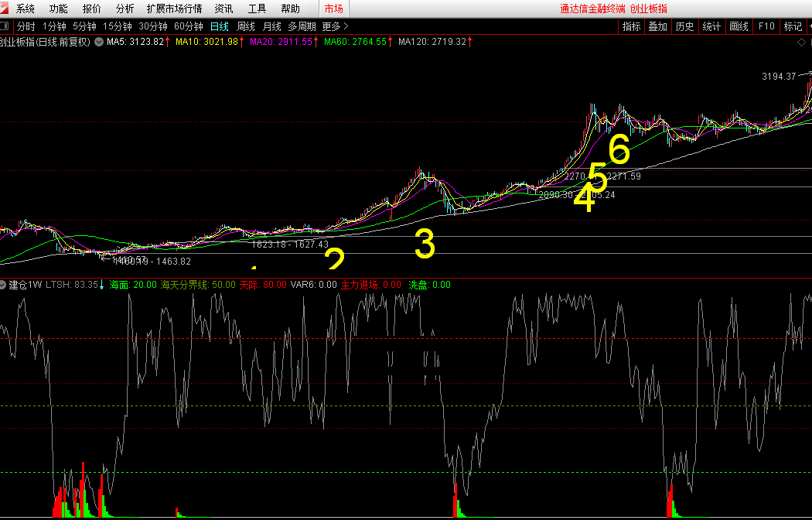The width and height of the screenshot is (812, 520).
Task: Click the 天际: 80.00 label
Action: pos(263,284)
